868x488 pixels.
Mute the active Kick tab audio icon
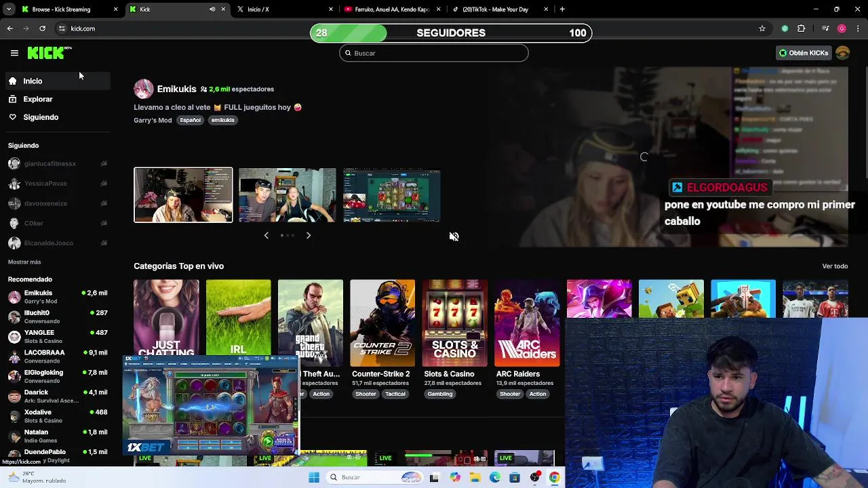(212, 9)
